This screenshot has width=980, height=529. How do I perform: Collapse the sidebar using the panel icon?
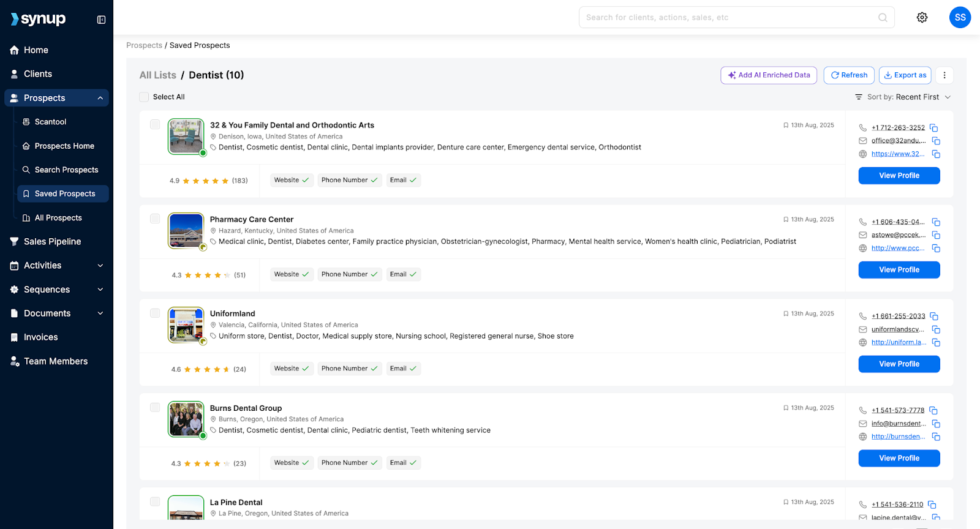tap(101, 20)
